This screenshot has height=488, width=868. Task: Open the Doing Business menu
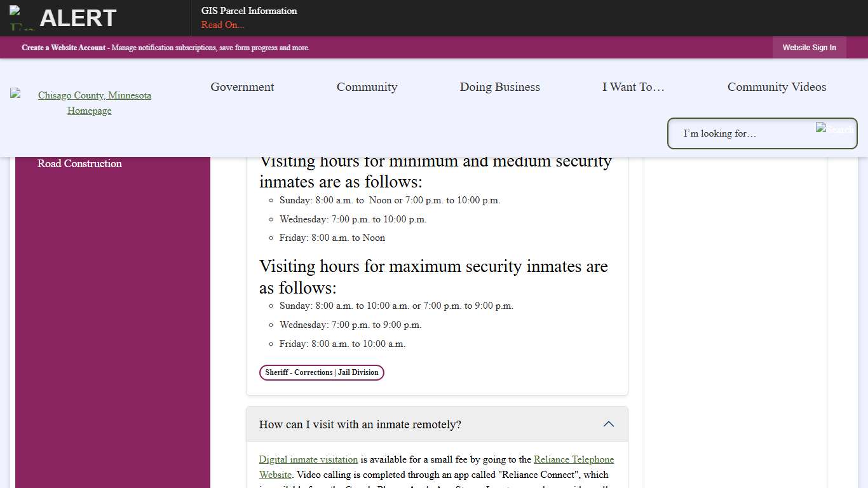(x=499, y=87)
